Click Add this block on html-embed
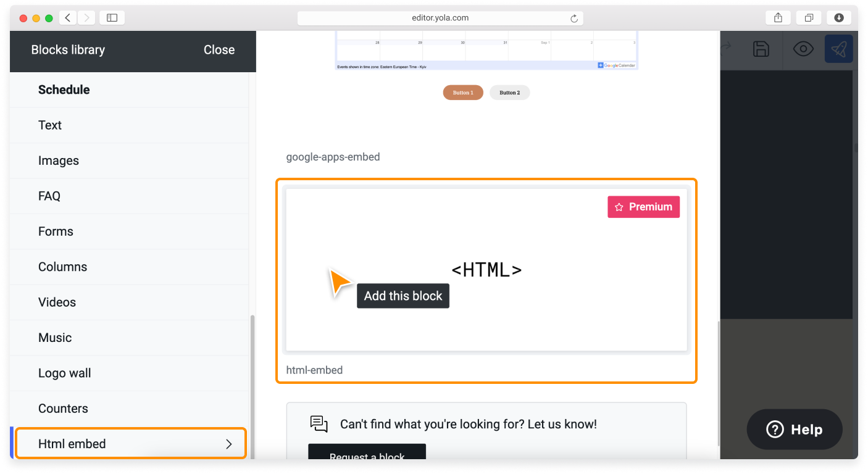This screenshot has height=474, width=868. [x=403, y=296]
